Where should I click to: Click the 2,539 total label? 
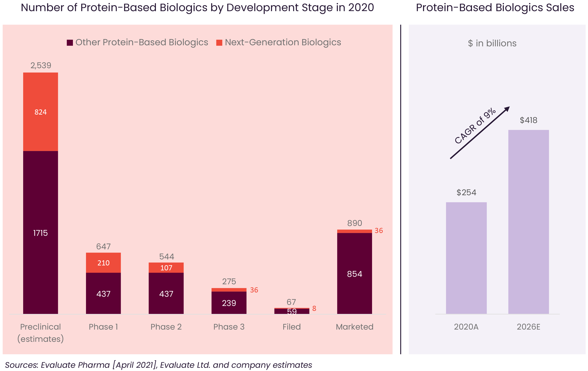pos(41,65)
